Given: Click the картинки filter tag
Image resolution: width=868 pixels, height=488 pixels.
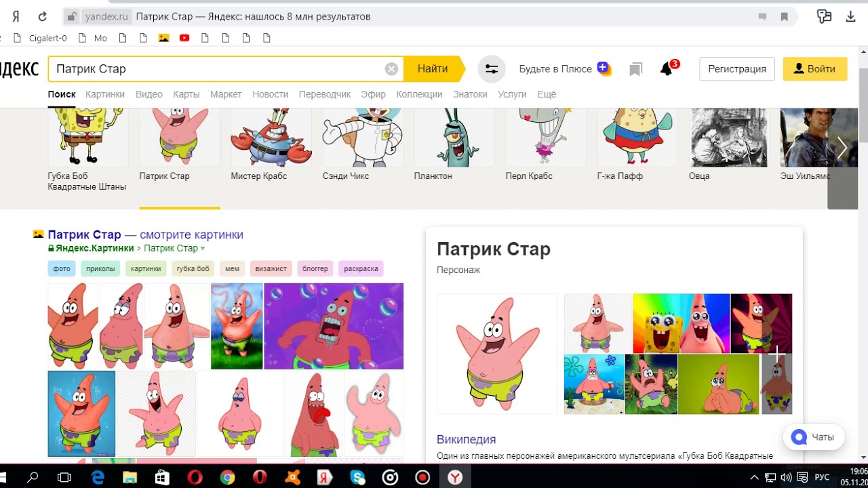Looking at the screenshot, I should coord(146,268).
